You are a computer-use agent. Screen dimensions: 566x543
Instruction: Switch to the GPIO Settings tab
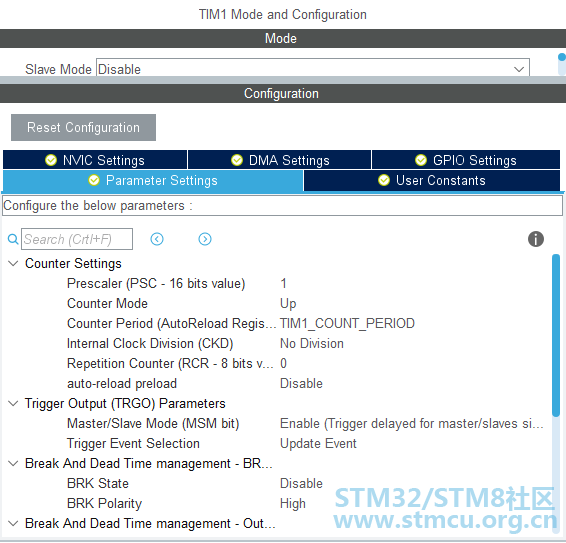[466, 160]
